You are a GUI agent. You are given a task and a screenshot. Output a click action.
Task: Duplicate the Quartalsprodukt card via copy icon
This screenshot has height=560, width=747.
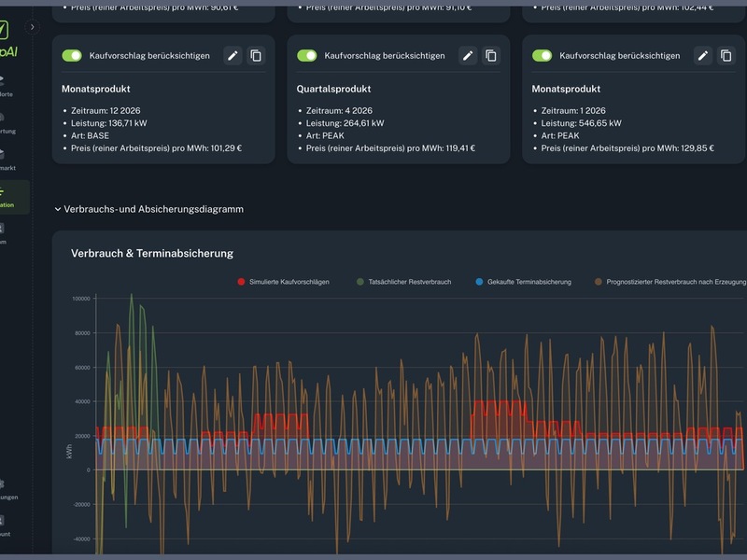pos(491,56)
